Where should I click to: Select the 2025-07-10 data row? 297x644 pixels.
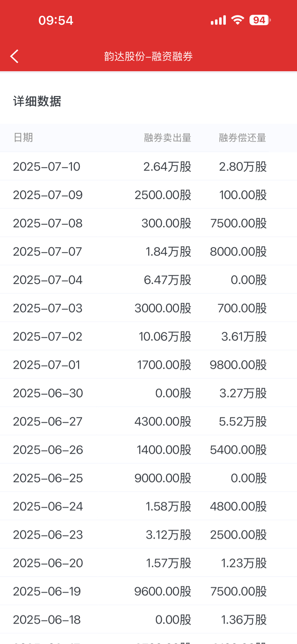(148, 166)
